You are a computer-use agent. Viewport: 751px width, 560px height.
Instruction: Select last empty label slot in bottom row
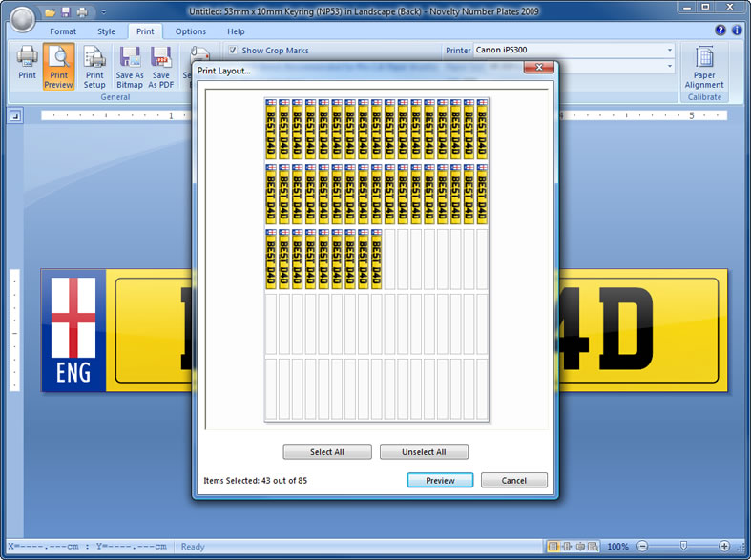click(482, 389)
